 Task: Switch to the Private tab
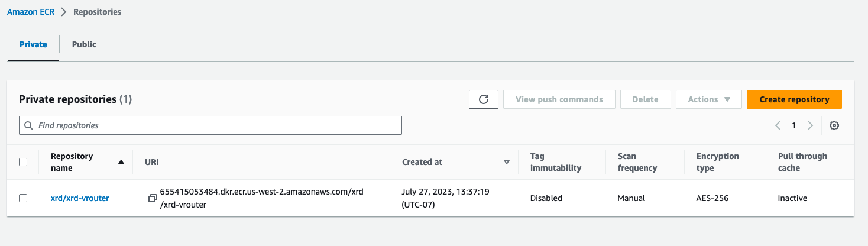pos(33,44)
